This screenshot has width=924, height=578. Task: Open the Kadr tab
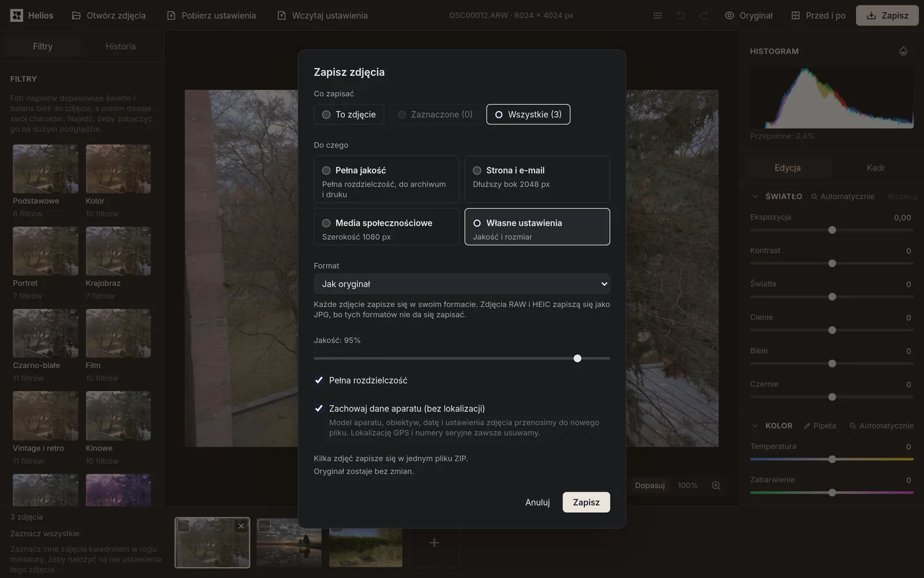(x=875, y=168)
